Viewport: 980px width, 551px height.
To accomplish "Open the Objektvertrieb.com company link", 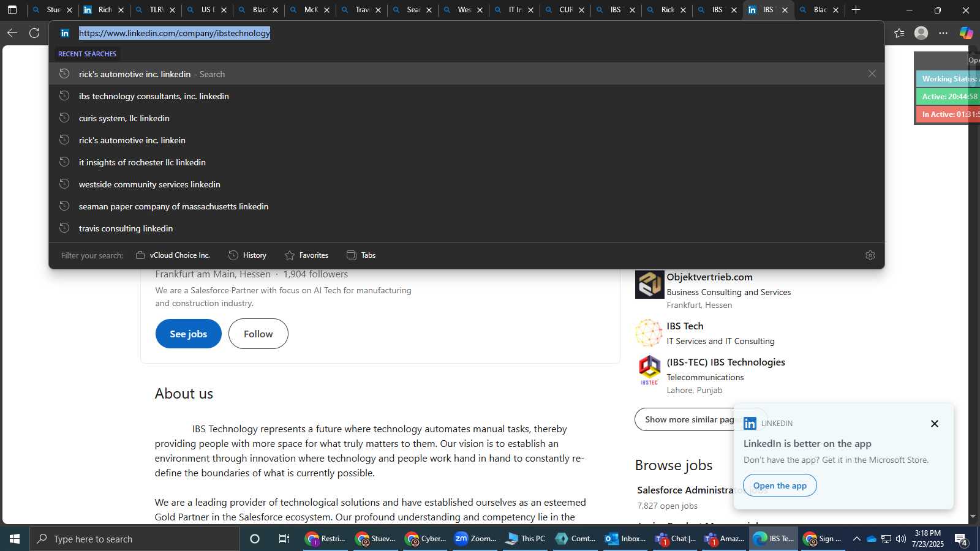I will pyautogui.click(x=709, y=277).
